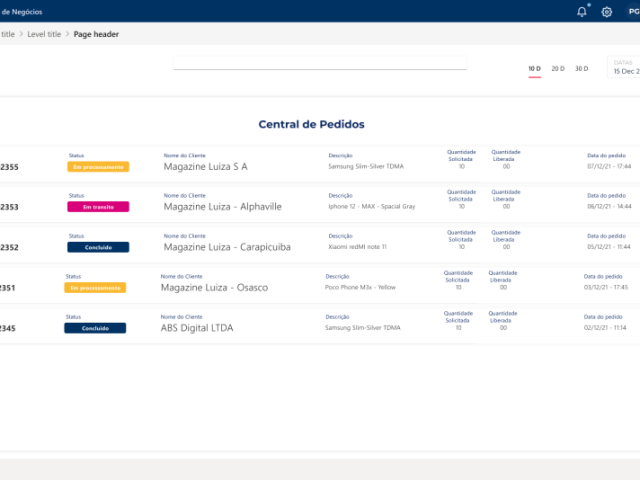Image resolution: width=640 pixels, height=480 pixels.
Task: Select description Xiaomi redMI note 11
Action: coord(358,247)
